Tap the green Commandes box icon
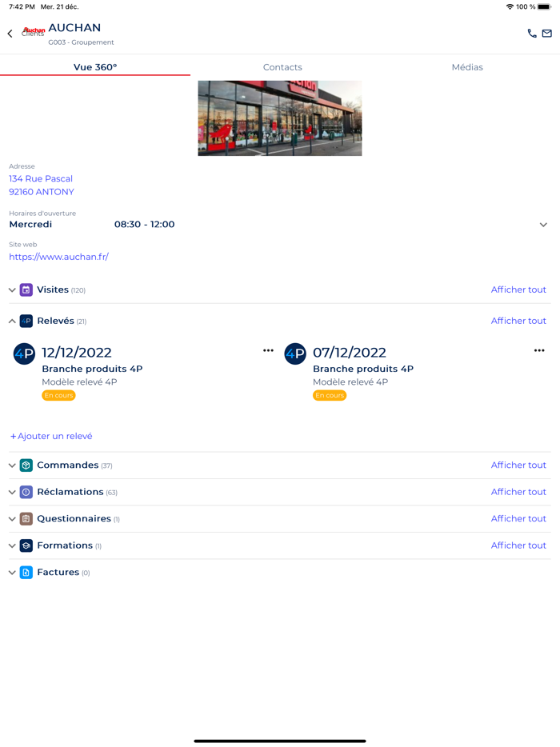Screen dimensions: 560x747 [x=26, y=465]
